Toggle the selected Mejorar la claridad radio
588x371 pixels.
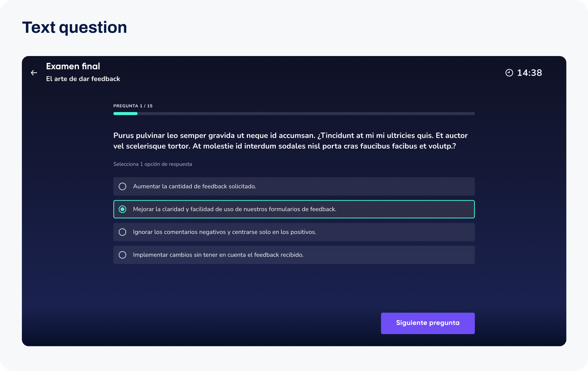click(122, 209)
